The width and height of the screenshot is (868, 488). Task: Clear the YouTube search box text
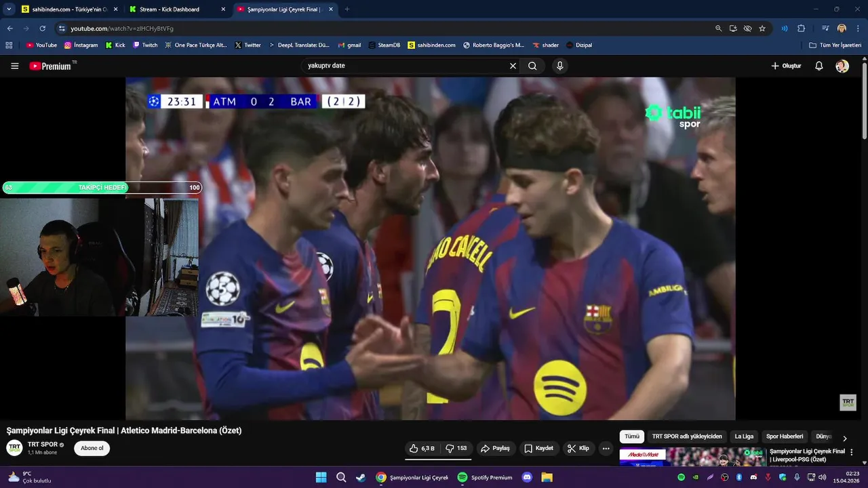pyautogui.click(x=513, y=66)
